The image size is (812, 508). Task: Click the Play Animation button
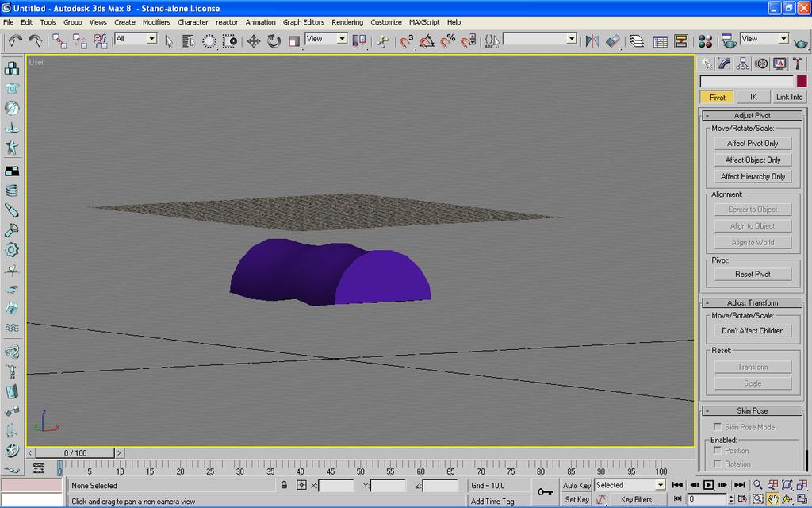pyautogui.click(x=708, y=485)
